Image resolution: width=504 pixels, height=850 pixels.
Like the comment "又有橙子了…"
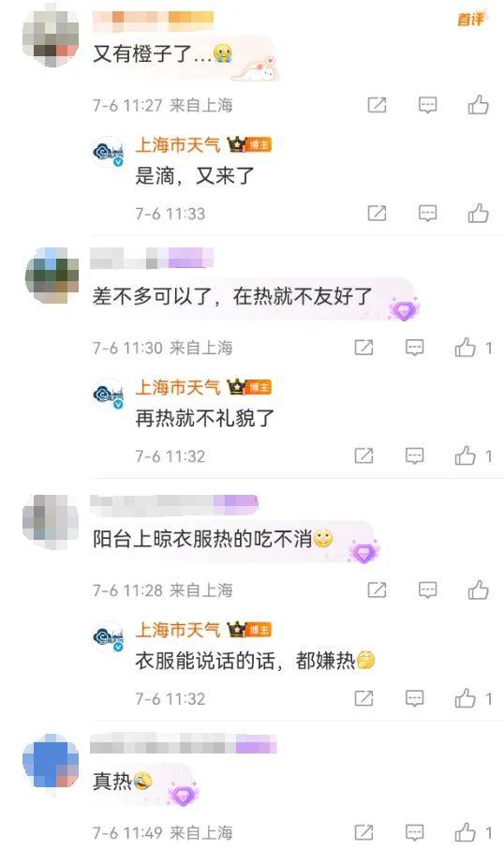point(478,105)
